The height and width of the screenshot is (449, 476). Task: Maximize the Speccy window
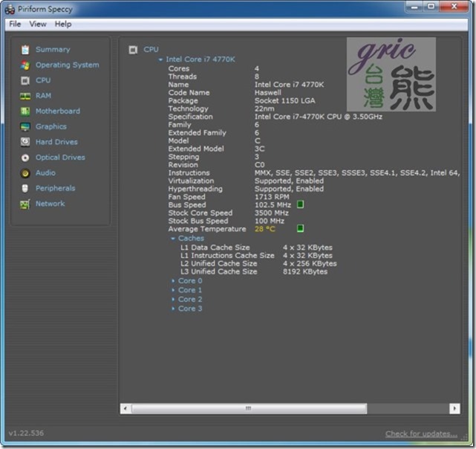(x=431, y=7)
